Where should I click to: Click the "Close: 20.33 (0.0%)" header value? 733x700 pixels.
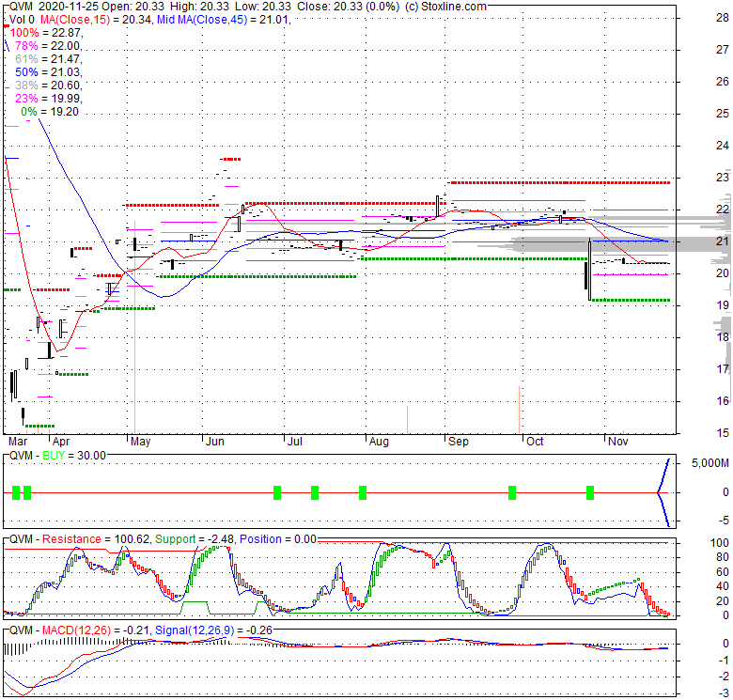[349, 7]
